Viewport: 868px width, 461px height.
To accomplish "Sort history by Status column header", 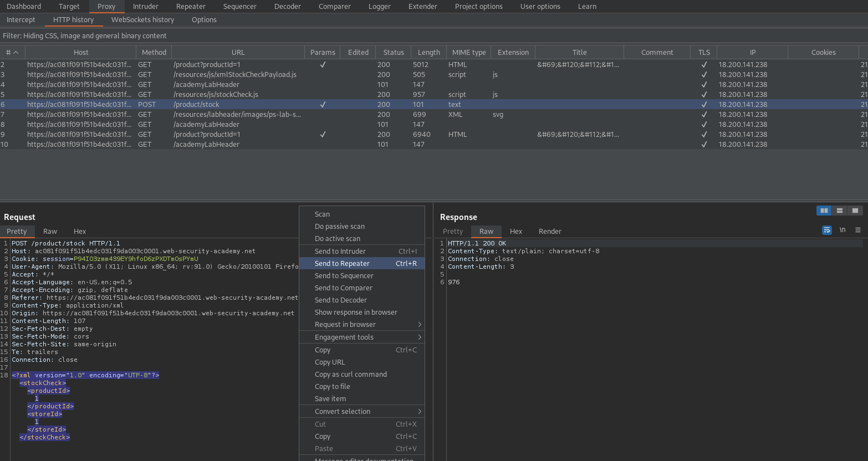I will [394, 52].
